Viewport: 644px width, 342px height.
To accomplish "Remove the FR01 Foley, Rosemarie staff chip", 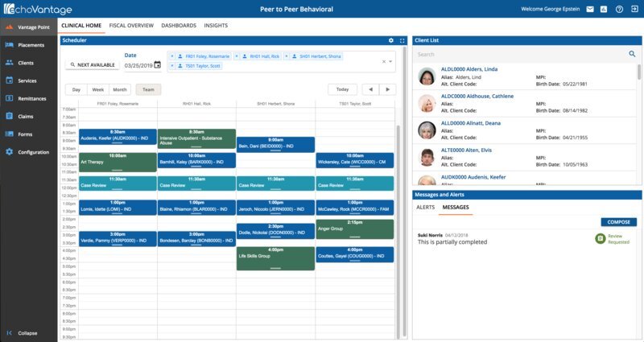I will tap(171, 57).
